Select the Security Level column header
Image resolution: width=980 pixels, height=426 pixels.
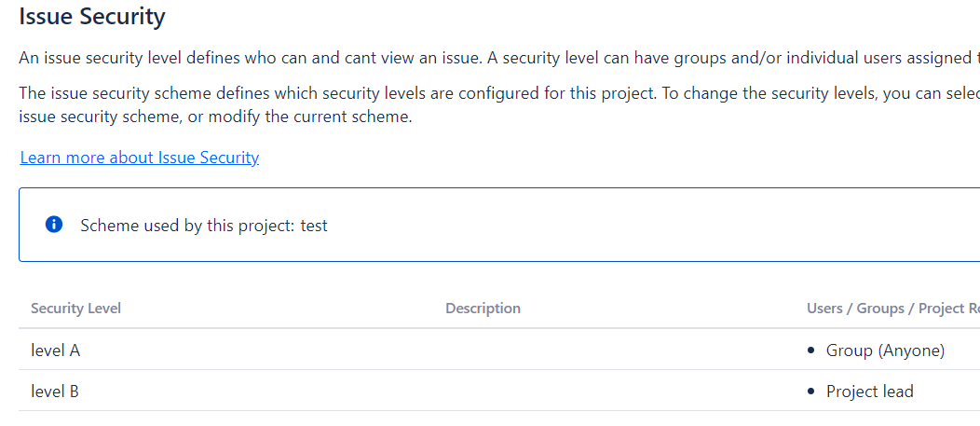(75, 309)
